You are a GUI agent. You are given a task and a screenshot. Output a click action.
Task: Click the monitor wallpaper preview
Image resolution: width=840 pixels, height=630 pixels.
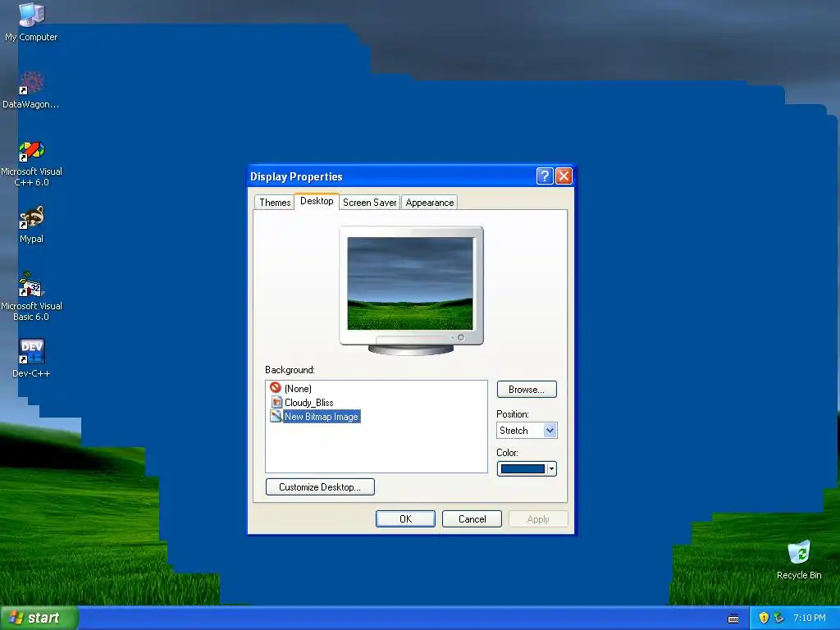tap(410, 283)
